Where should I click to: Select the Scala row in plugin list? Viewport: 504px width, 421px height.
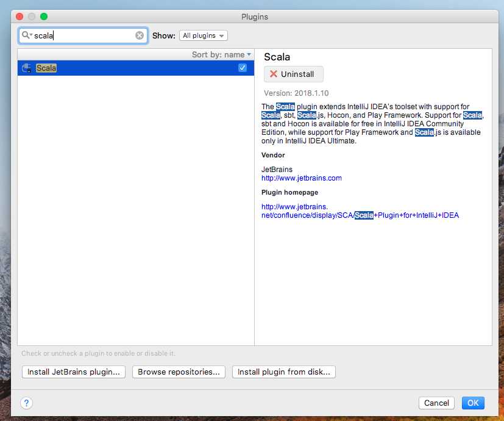click(136, 68)
